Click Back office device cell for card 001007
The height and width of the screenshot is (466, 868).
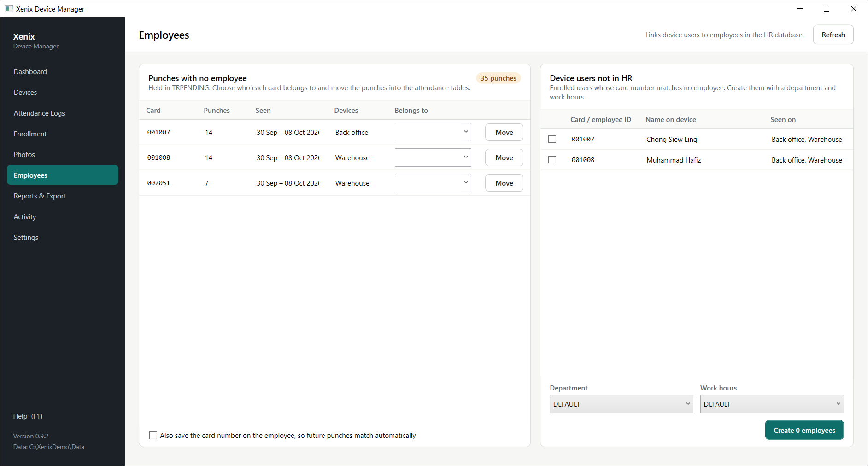[352, 133]
